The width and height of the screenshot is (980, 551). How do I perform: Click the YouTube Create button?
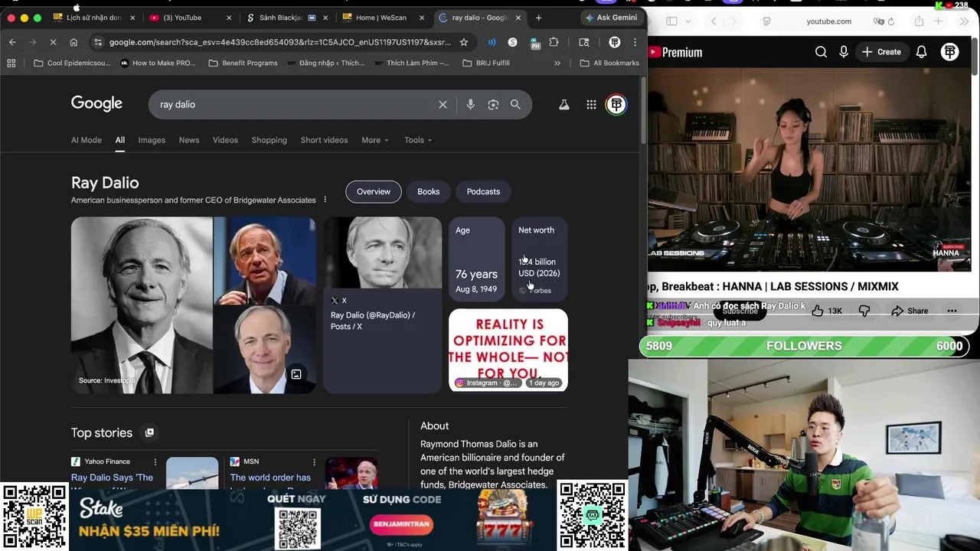(880, 52)
